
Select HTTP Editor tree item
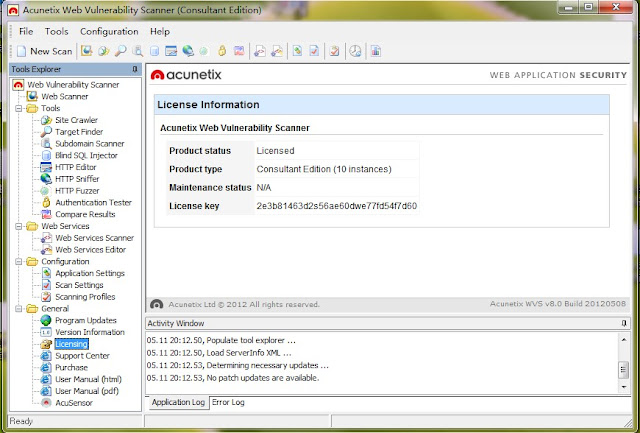(x=76, y=167)
